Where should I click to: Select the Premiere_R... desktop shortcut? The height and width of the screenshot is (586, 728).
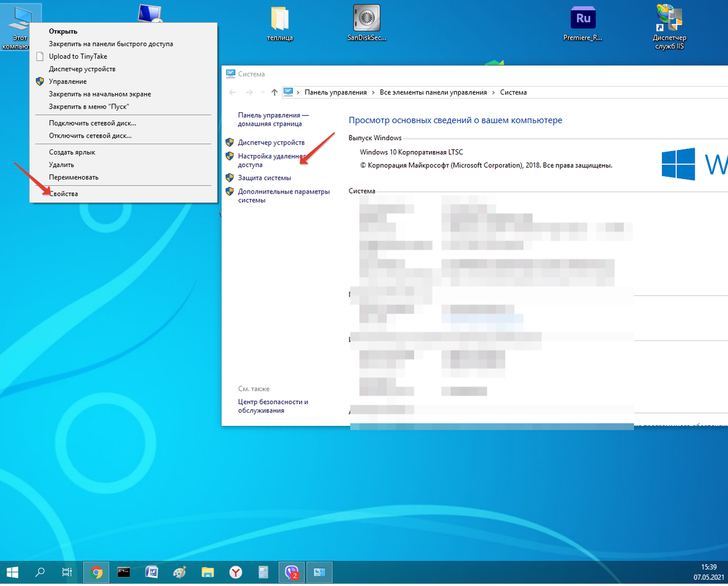[x=584, y=25]
